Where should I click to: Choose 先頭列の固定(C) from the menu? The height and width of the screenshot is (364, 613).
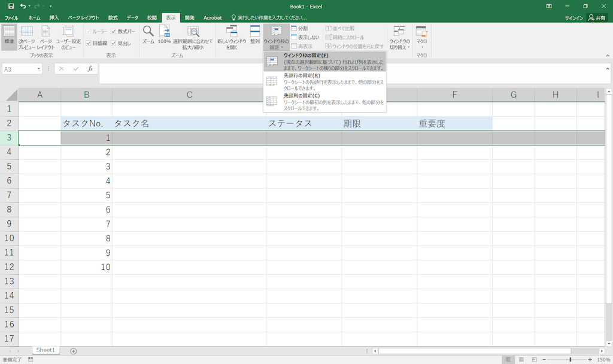coord(325,102)
